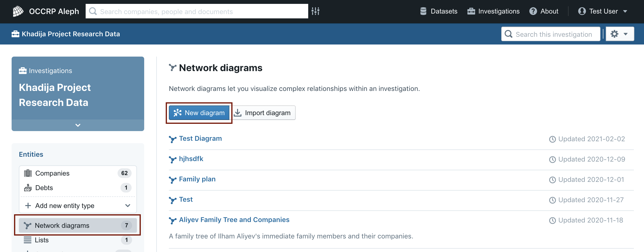Click the Network diagrams count badge 7

[127, 225]
